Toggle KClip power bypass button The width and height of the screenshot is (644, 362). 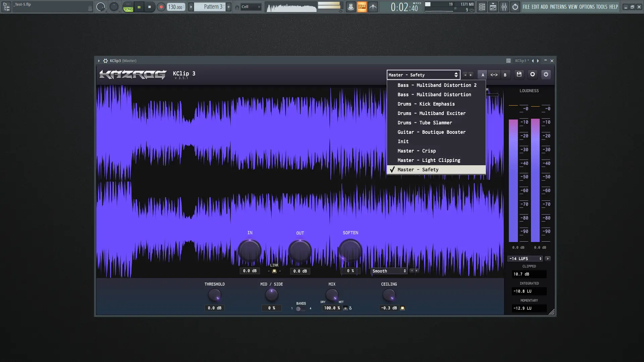[546, 74]
